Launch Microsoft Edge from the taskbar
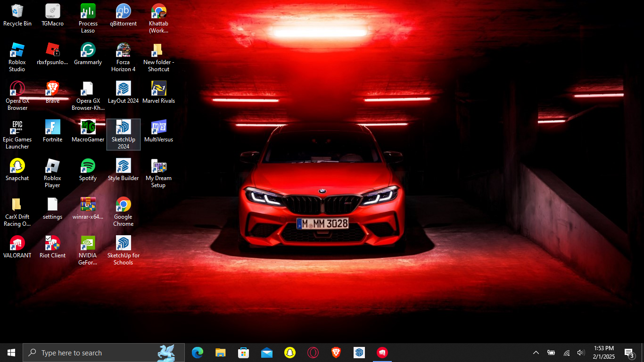Viewport: 644px width, 362px height. pyautogui.click(x=198, y=353)
